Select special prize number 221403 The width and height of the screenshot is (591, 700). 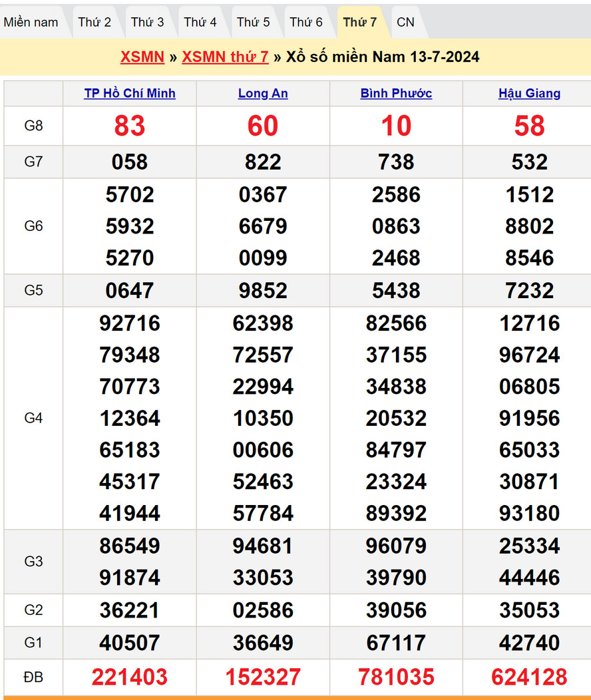[x=130, y=677]
